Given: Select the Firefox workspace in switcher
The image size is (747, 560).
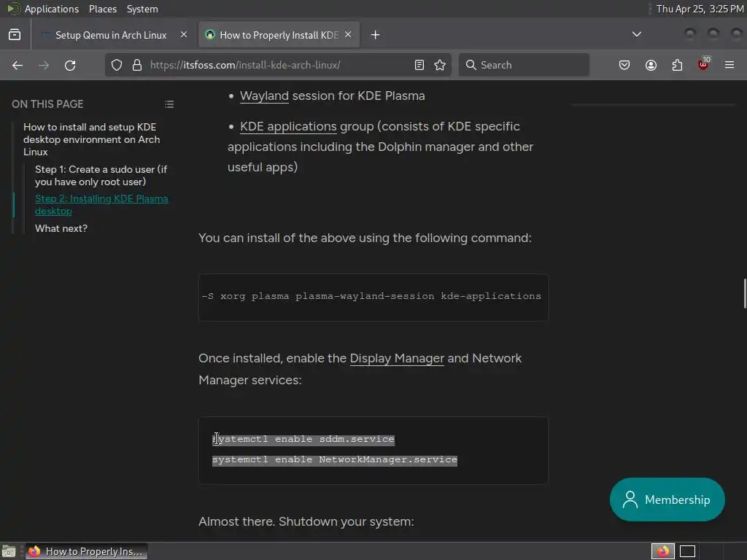Looking at the screenshot, I should click(x=662, y=551).
